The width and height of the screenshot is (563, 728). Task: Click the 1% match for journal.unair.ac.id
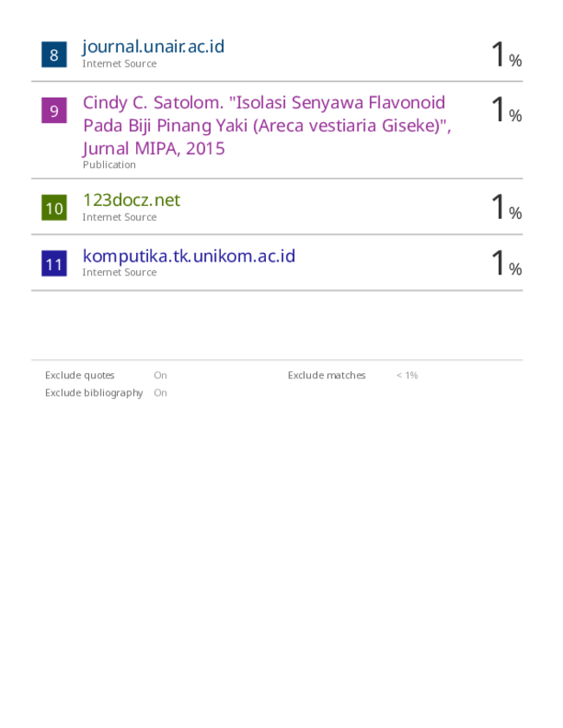507,54
